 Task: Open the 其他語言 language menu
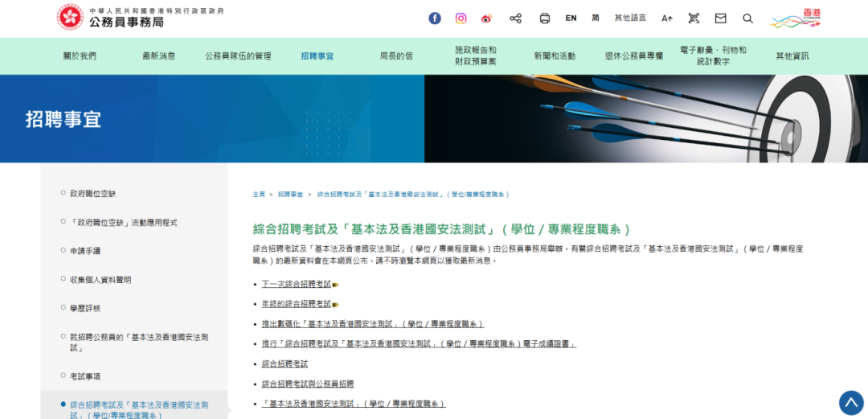630,18
